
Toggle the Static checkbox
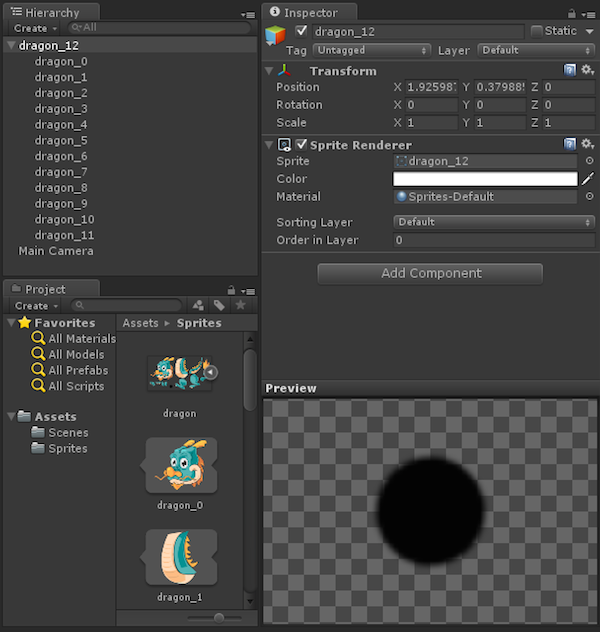pyautogui.click(x=536, y=31)
